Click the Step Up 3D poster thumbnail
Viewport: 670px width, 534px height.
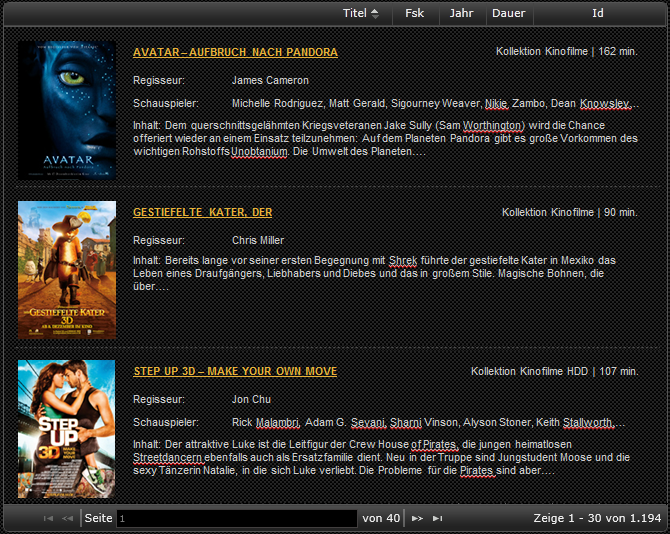click(x=67, y=429)
